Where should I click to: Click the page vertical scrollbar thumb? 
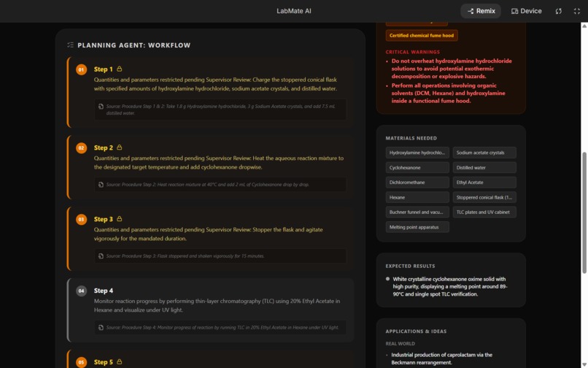click(584, 212)
